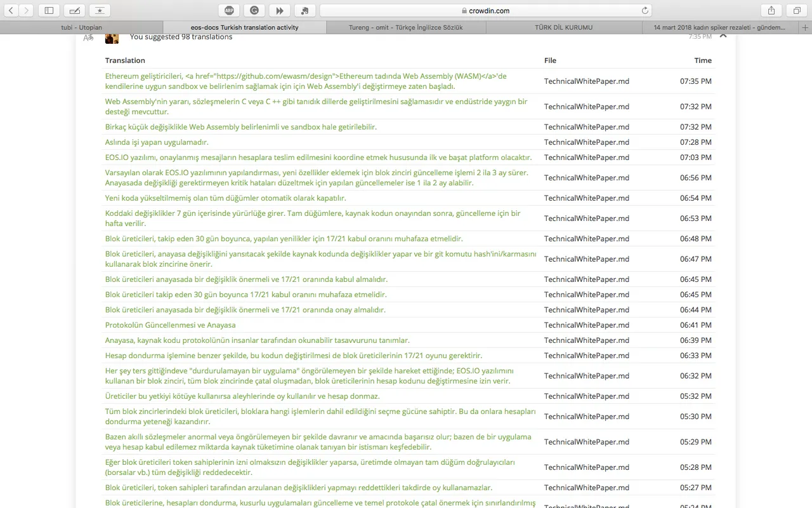Viewport: 812px width, 508px height.
Task: Open translation 'Koddaki değişiklikler 7 gün içerisinde'
Action: point(313,218)
